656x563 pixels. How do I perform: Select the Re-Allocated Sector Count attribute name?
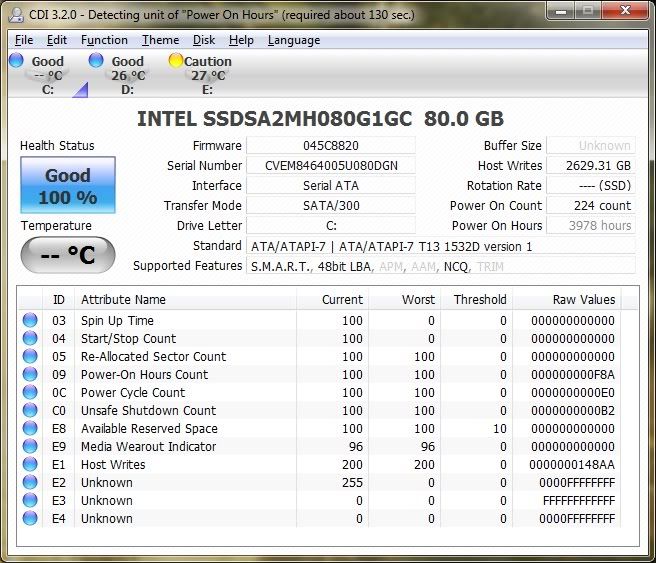coord(153,356)
